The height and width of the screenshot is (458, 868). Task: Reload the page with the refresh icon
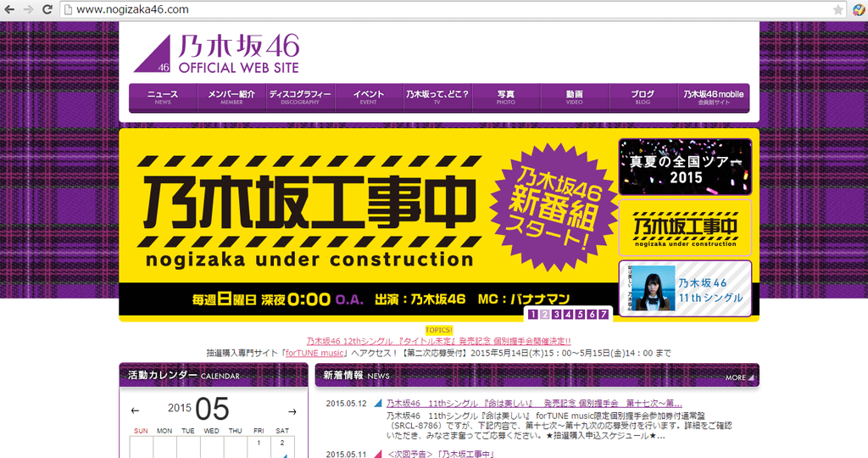tap(47, 9)
